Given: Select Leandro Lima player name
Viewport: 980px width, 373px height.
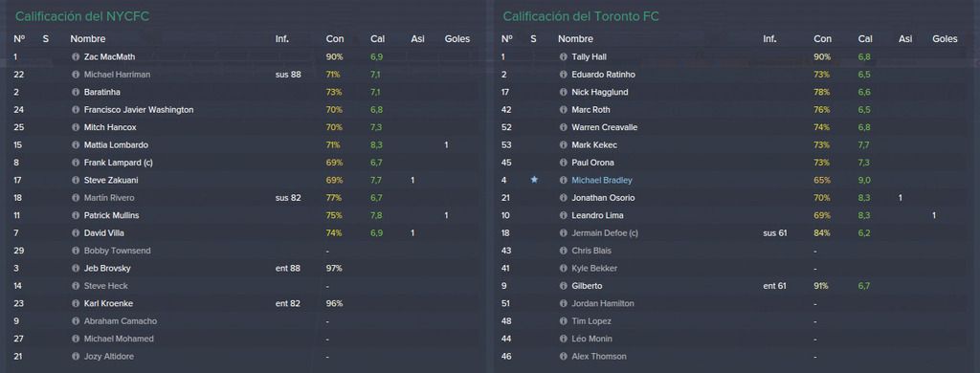Looking at the screenshot, I should (597, 215).
